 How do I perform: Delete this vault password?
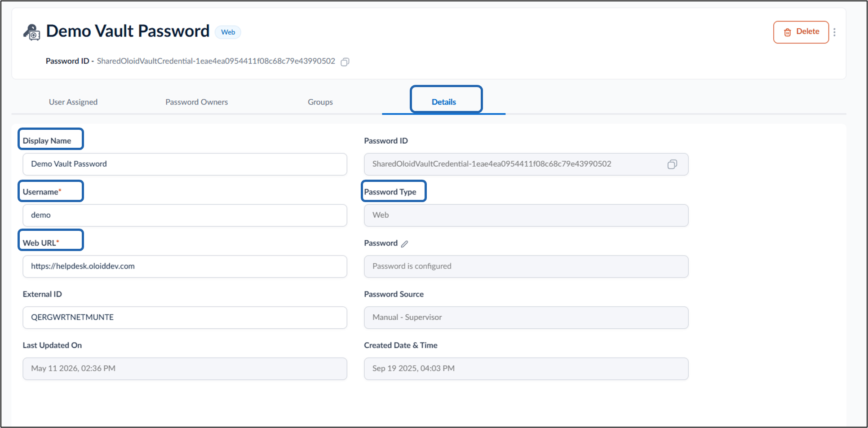pyautogui.click(x=801, y=32)
